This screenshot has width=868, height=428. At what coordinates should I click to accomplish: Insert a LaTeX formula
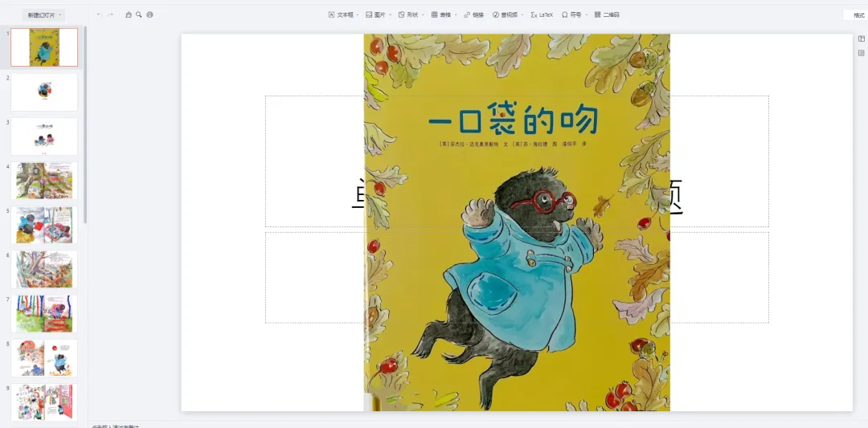(x=542, y=15)
